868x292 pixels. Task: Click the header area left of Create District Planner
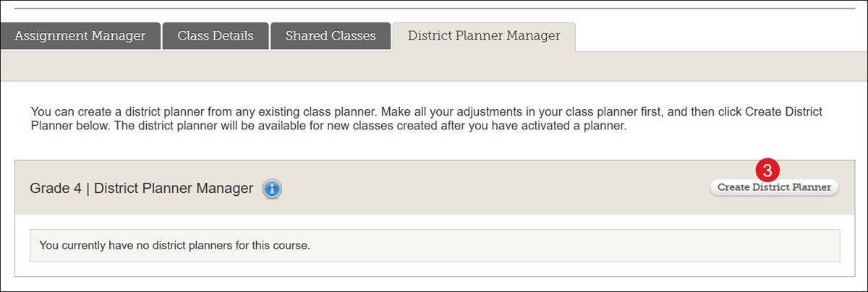click(492, 189)
